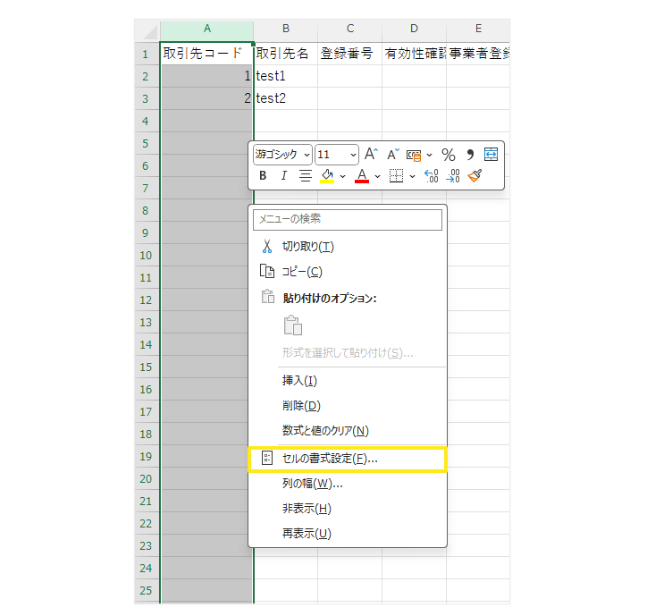The image size is (672, 616).
Task: Decrease font size in mini toolbar
Action: [392, 155]
